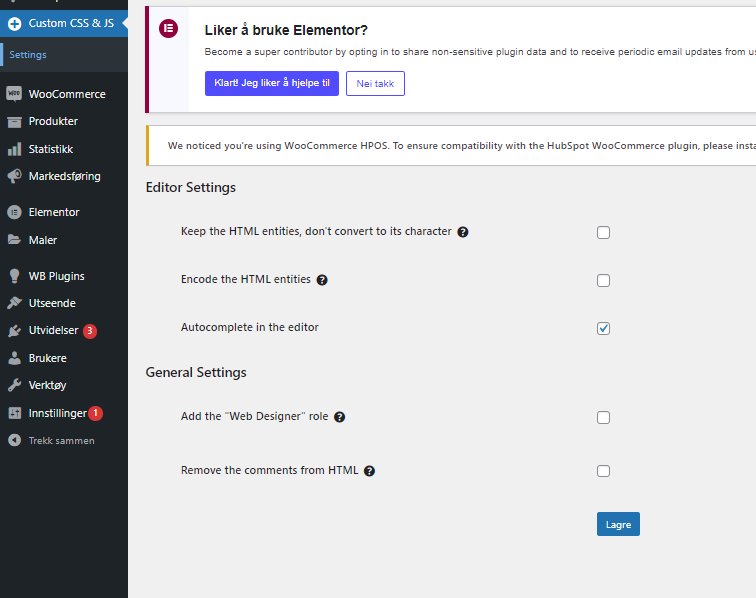Click the Become a super contributor text
Screen dimensions: 756x598
pyautogui.click(x=480, y=52)
